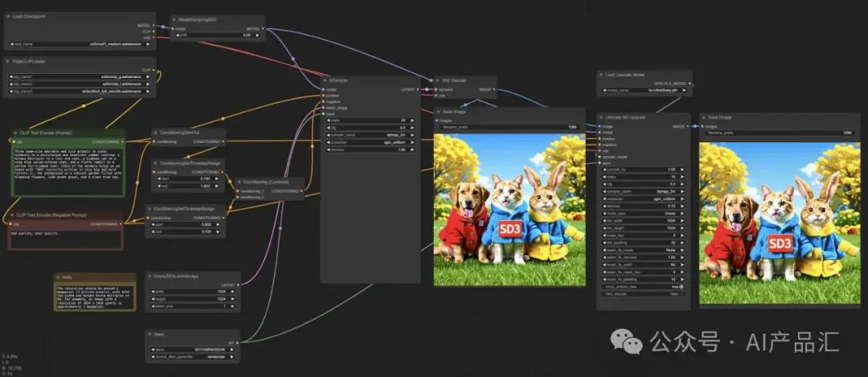The height and width of the screenshot is (377, 868).
Task: Click the preview image in Save Image after VAE Decode
Action: click(x=510, y=209)
